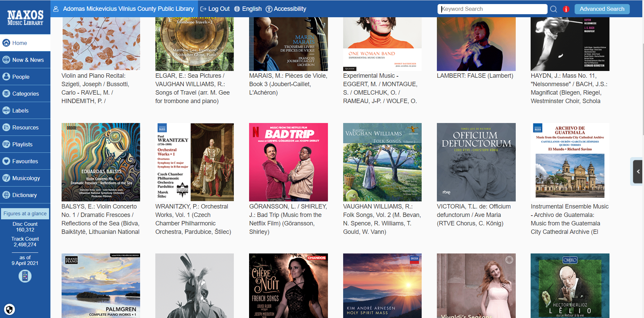Open the Palmgren Complete Piano Works cover
The image size is (644, 318).
click(x=101, y=286)
